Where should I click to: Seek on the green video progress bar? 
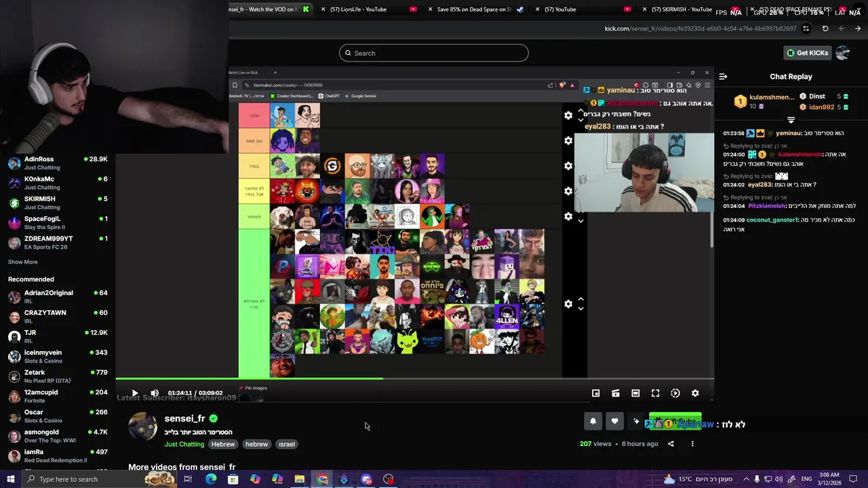coord(414,379)
